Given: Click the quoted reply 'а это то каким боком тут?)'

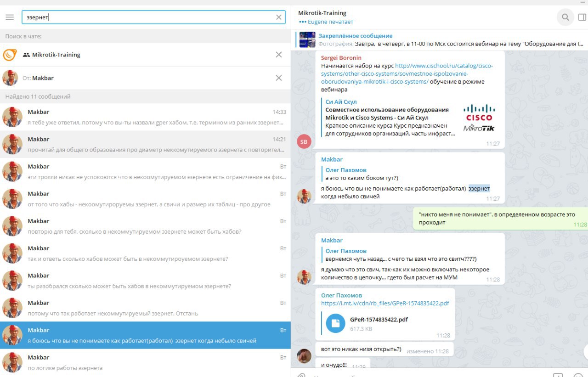Looking at the screenshot, I should 362,174.
